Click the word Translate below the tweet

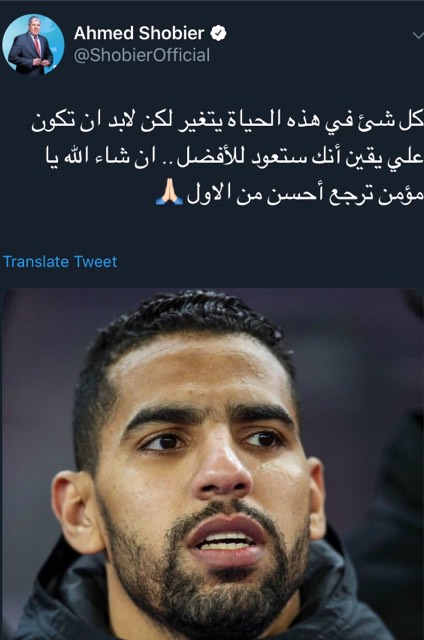coord(36,262)
